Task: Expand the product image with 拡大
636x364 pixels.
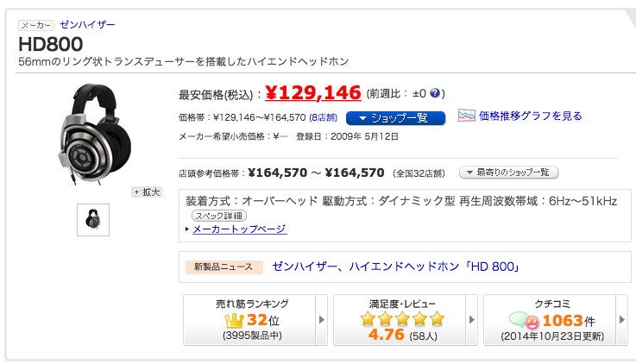Action: point(147,191)
